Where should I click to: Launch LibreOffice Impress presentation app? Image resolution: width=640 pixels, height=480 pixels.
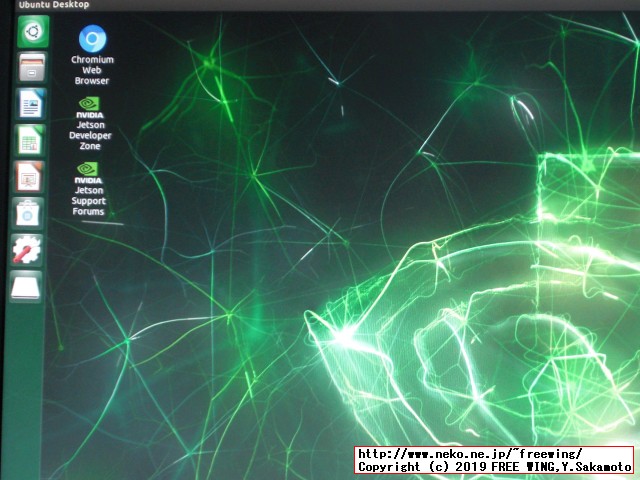click(x=28, y=178)
